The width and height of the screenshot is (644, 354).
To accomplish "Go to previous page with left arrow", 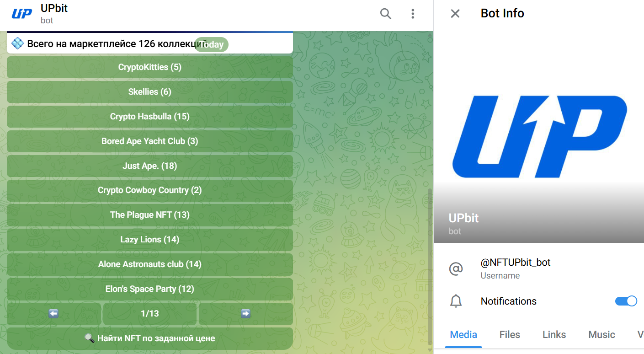I will (54, 314).
